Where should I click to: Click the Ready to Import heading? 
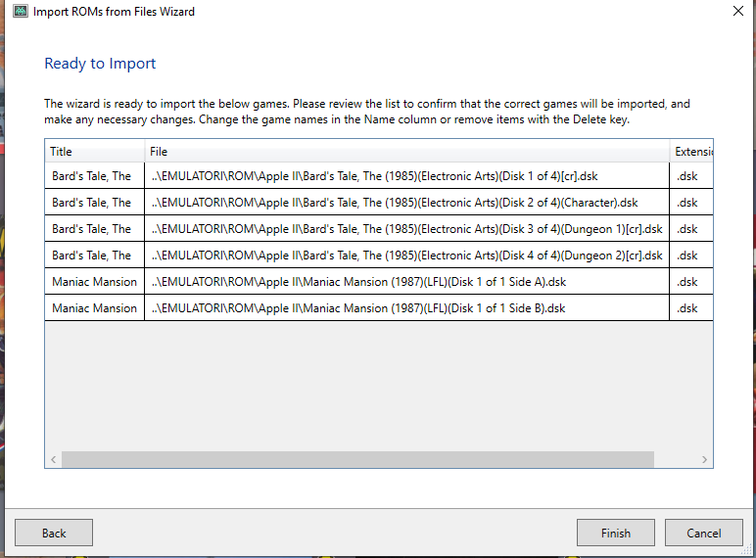(100, 63)
